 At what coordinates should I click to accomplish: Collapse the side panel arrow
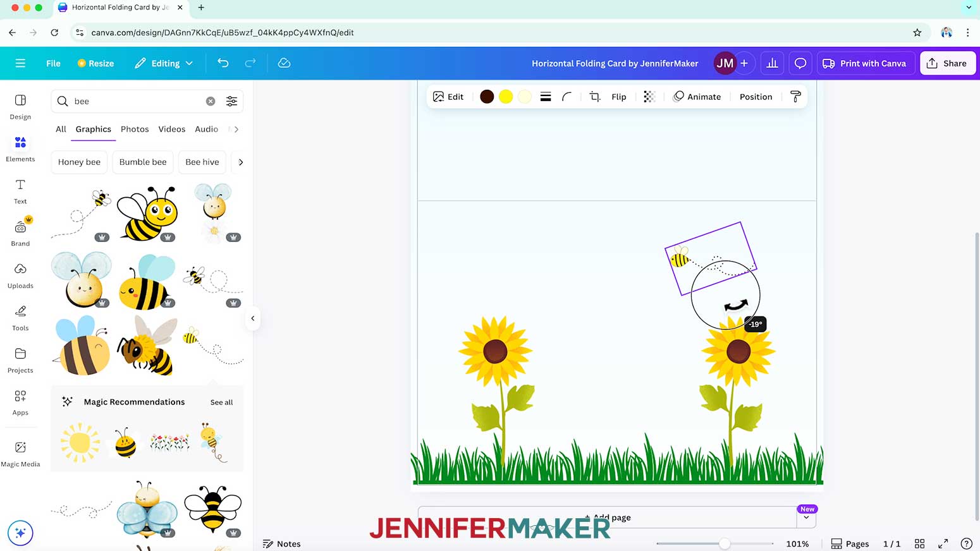point(252,318)
